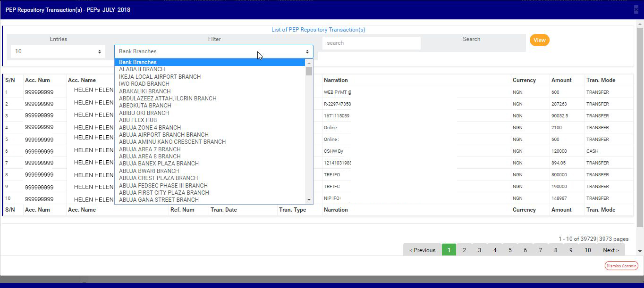Jump to page 10 of transactions

click(x=587, y=250)
